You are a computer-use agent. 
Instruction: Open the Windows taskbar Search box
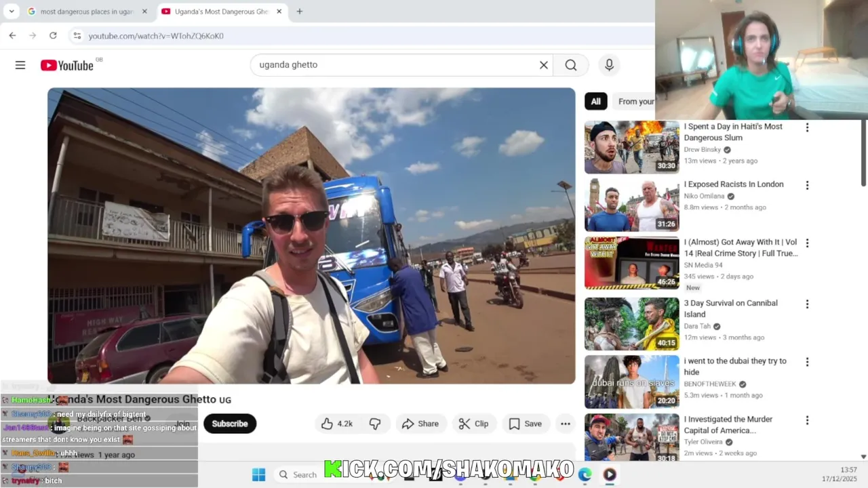(x=298, y=474)
